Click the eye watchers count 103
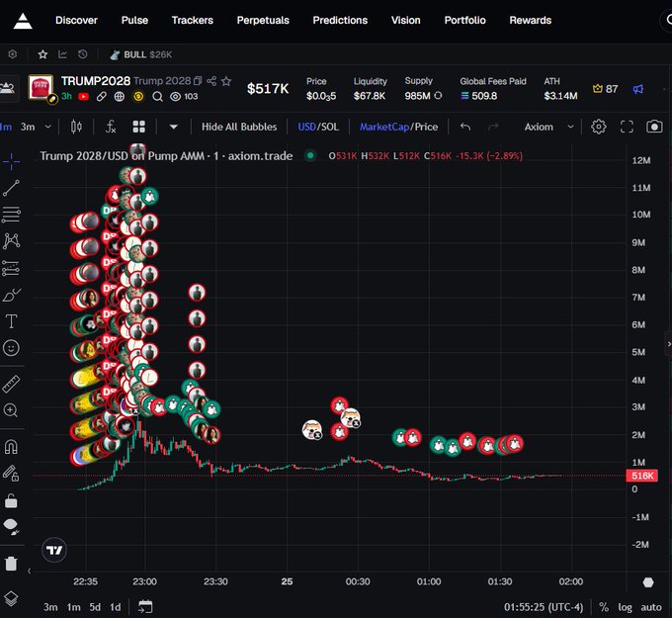Screen dimensions: 672x618 [184, 97]
